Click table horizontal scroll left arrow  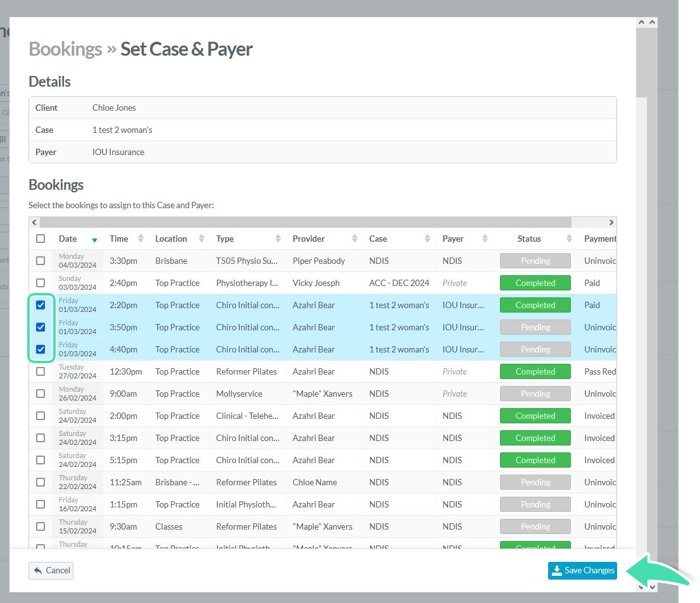pos(34,222)
